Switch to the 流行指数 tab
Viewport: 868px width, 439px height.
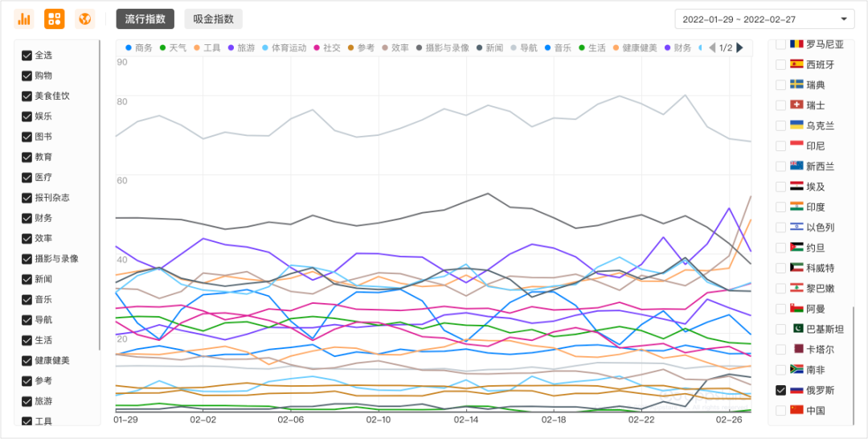(145, 19)
